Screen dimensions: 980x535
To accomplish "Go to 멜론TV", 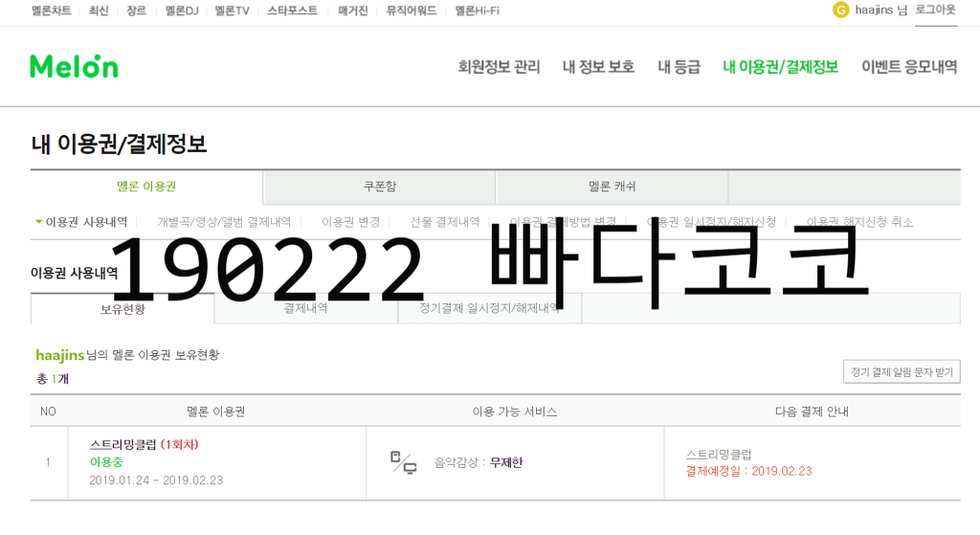I will tap(232, 11).
